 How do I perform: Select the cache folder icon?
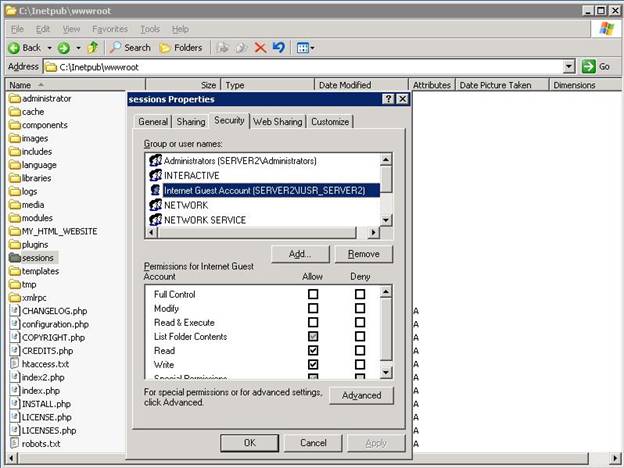pyautogui.click(x=15, y=112)
